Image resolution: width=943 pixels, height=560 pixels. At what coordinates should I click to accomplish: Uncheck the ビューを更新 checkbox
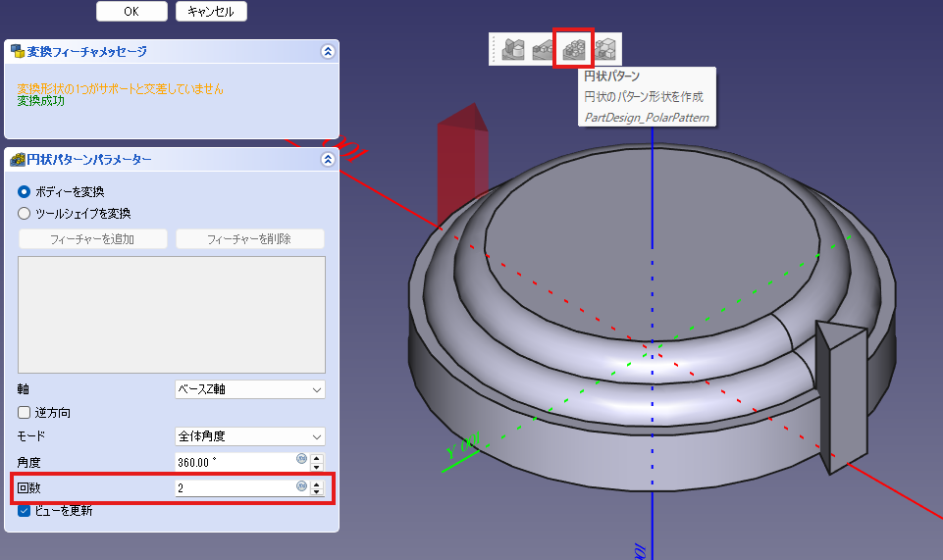[25, 511]
